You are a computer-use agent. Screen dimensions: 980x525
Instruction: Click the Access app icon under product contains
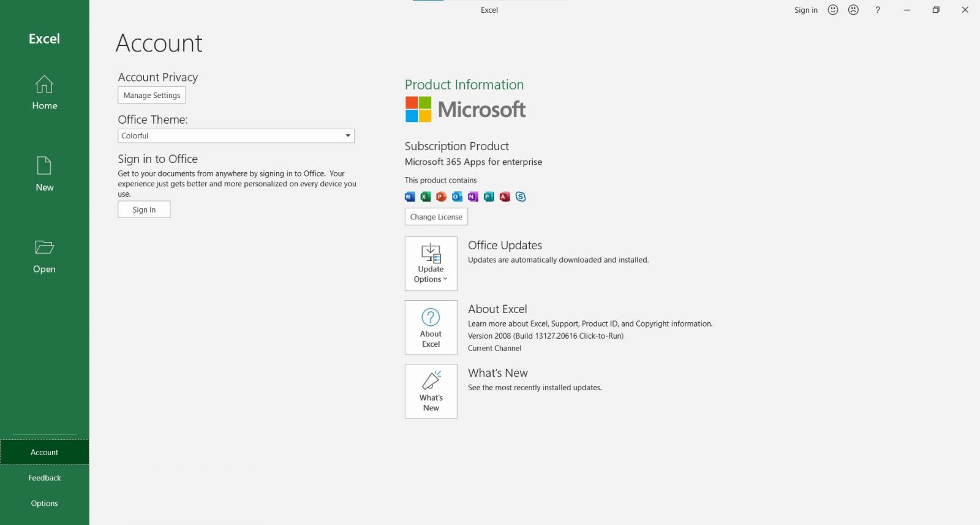[505, 197]
